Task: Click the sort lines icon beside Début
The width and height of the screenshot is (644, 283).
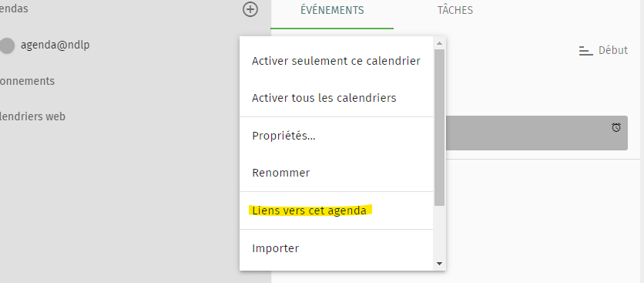Action: tap(585, 51)
